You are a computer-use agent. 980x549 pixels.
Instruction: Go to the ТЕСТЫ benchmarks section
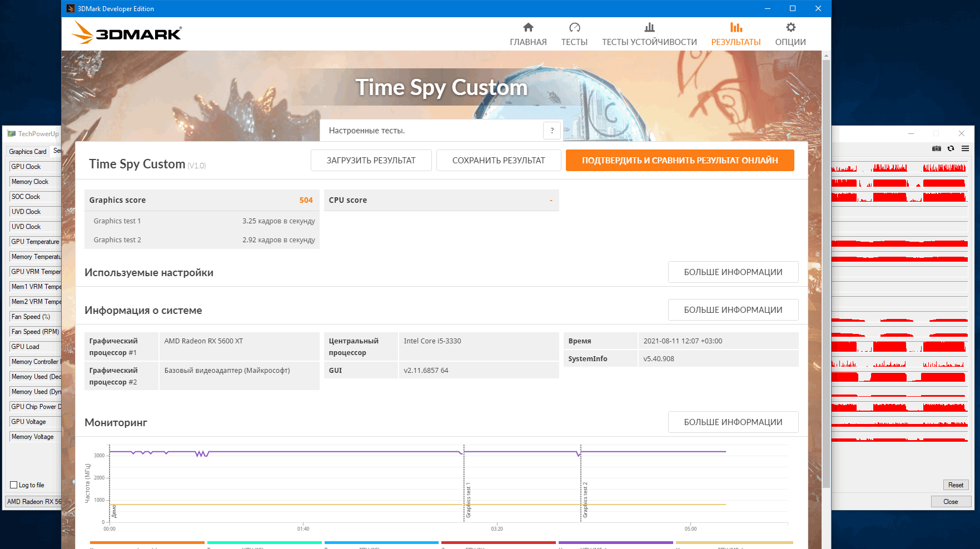(574, 34)
